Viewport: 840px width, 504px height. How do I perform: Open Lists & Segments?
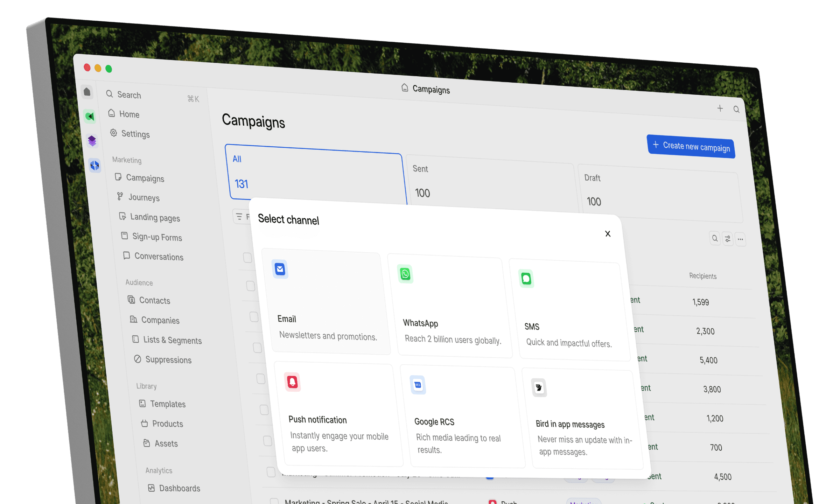click(167, 339)
